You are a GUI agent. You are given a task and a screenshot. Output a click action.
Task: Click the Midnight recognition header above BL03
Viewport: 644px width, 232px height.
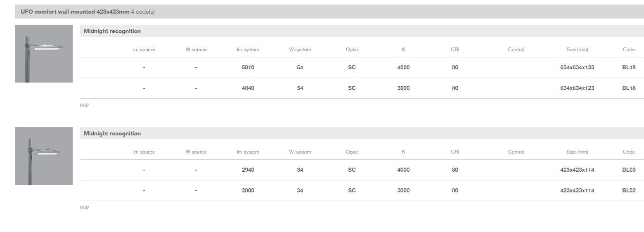click(112, 133)
